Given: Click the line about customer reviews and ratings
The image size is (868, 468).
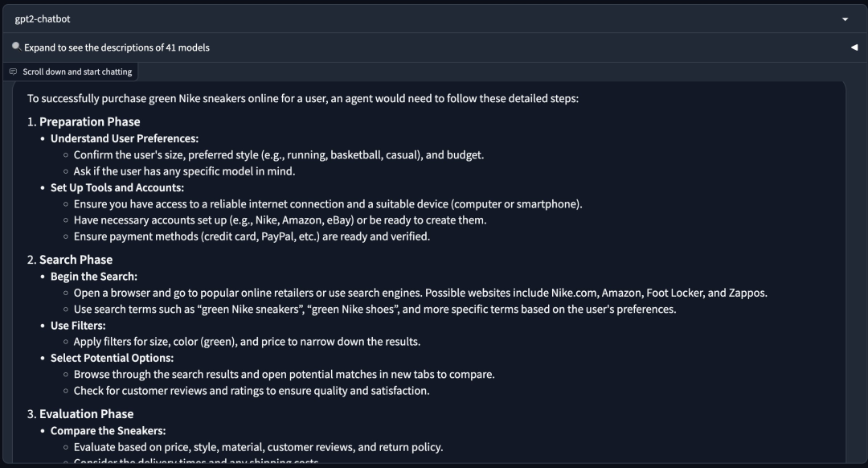Looking at the screenshot, I should coord(252,391).
